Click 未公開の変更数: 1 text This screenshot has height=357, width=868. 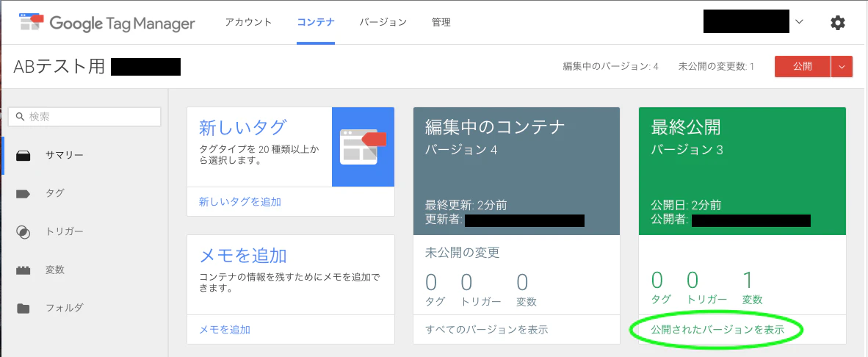[716, 66]
